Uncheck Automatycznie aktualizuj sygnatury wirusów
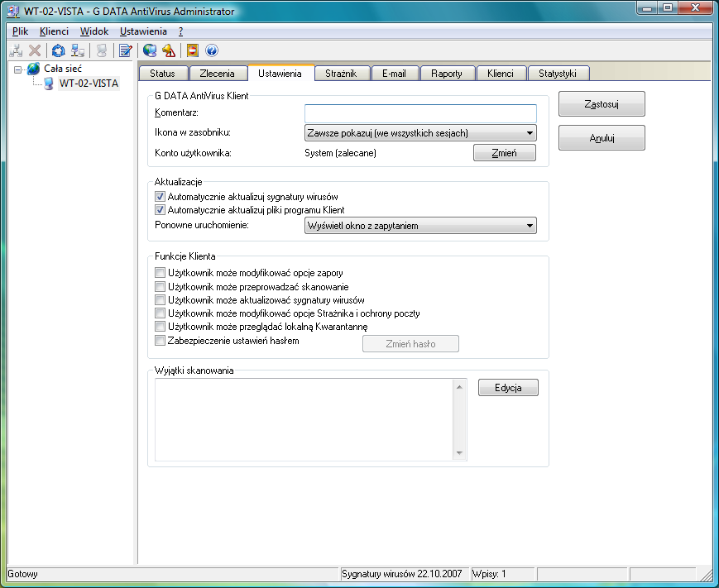Image resolution: width=719 pixels, height=588 pixels. click(160, 197)
